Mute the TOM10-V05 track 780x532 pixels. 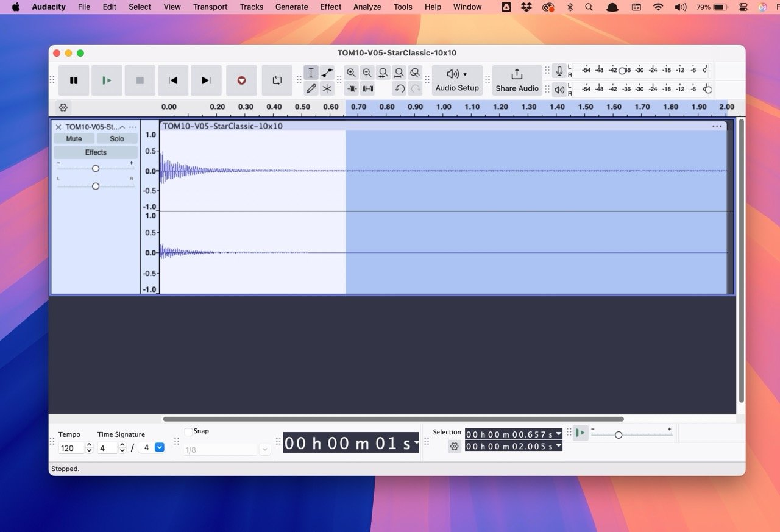tap(74, 139)
